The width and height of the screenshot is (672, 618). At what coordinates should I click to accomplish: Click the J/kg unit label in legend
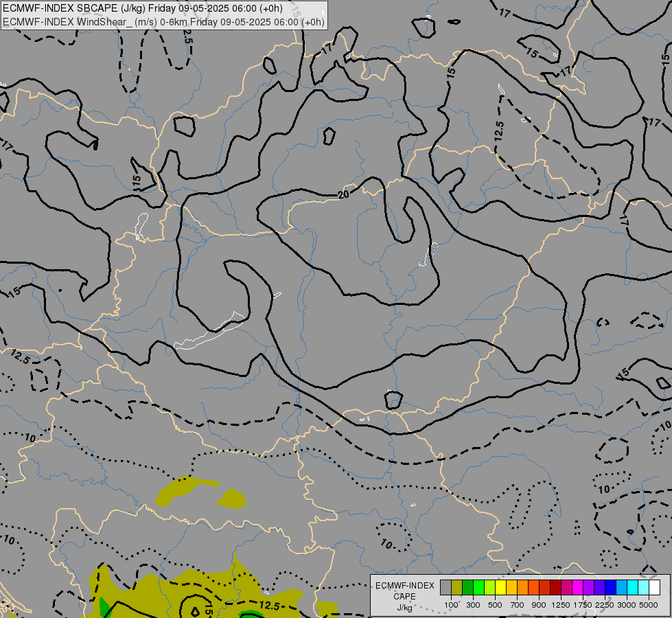tap(404, 608)
